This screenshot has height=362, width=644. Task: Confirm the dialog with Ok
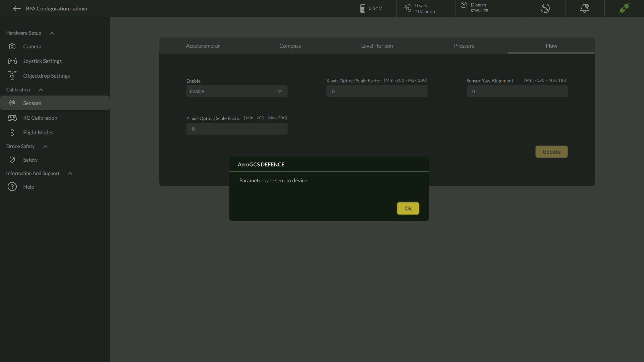pos(408,208)
